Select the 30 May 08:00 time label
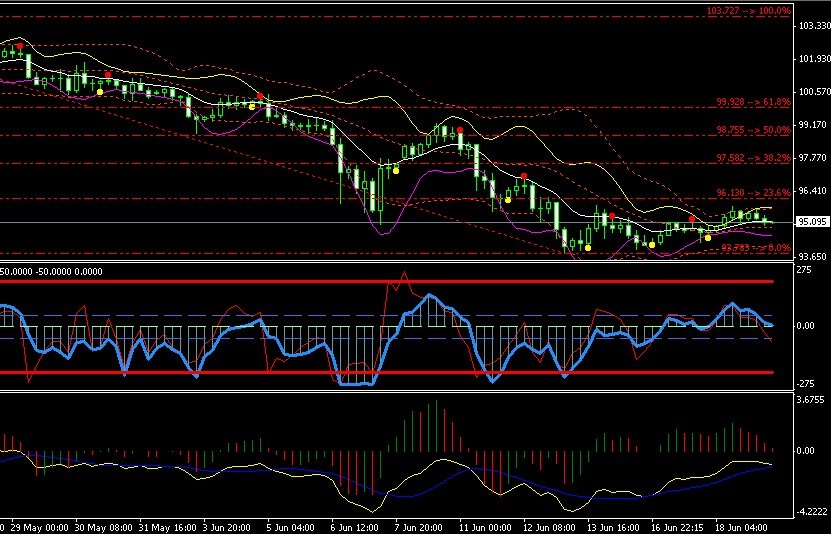The image size is (831, 534). coord(104,528)
